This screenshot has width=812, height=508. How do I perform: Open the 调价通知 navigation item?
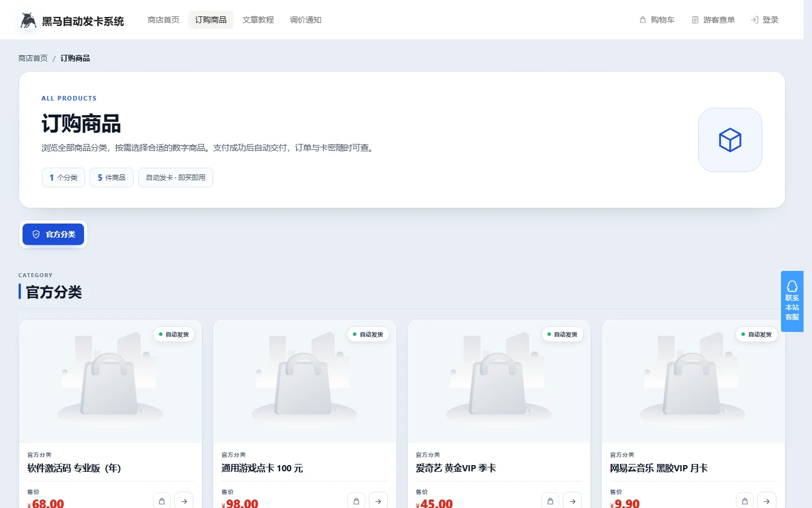(x=306, y=20)
